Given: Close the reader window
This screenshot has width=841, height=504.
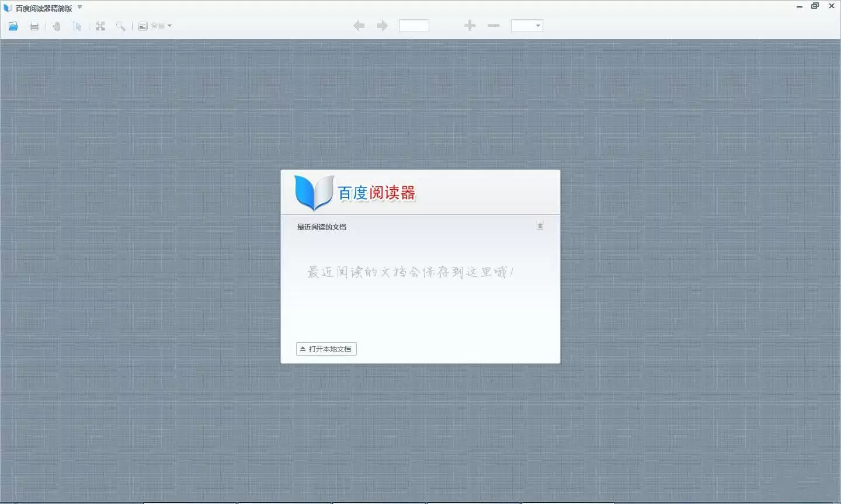Looking at the screenshot, I should [832, 6].
